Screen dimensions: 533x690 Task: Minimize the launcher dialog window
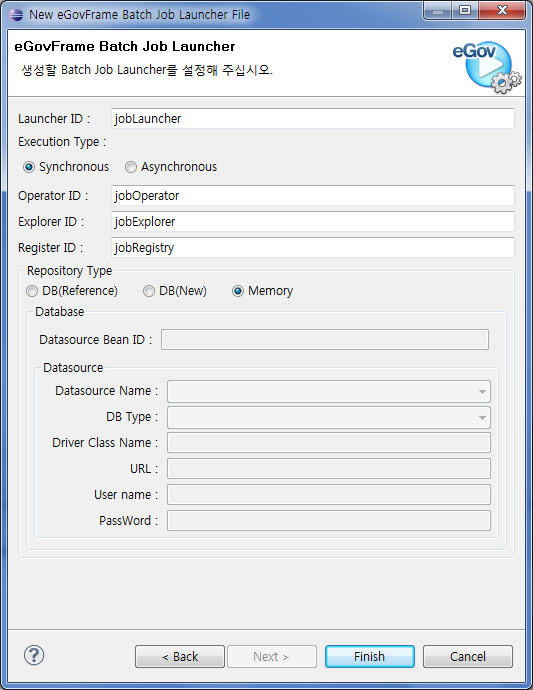tap(437, 11)
